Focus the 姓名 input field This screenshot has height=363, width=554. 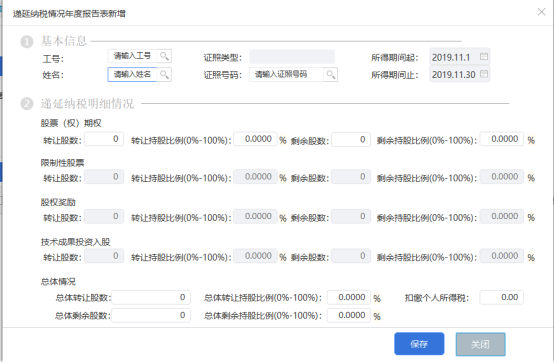pos(132,74)
